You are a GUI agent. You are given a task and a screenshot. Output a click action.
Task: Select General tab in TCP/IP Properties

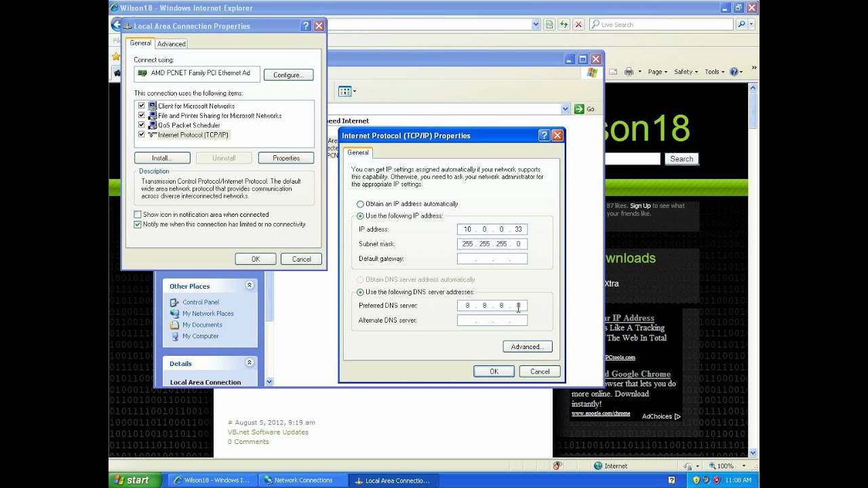click(x=358, y=152)
